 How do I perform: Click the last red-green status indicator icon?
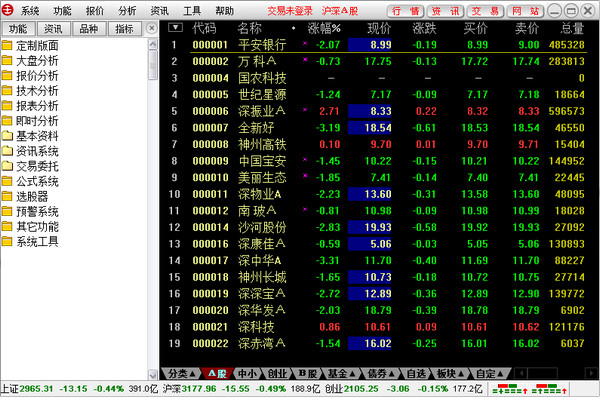pyautogui.click(x=549, y=389)
